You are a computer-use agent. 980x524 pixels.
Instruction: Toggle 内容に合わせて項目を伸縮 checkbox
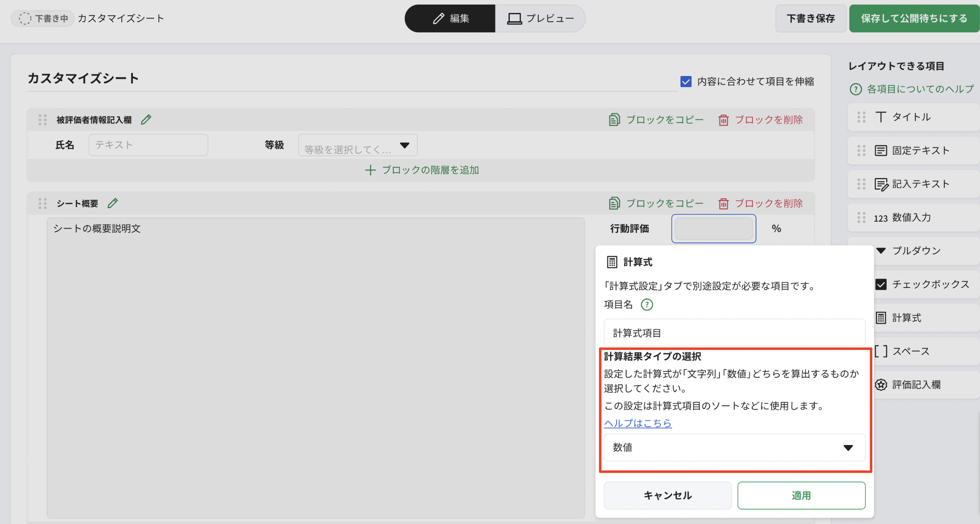click(x=686, y=81)
